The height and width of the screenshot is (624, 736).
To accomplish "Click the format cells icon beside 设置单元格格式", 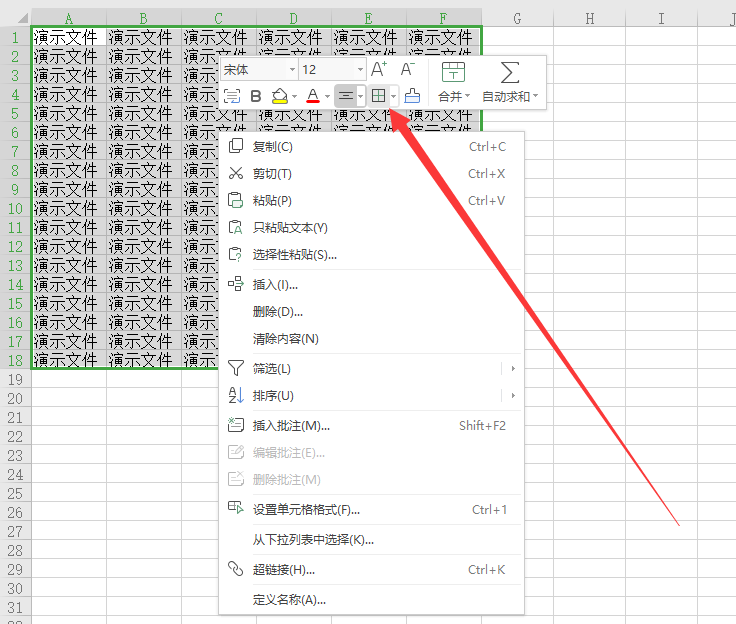I will pos(236,508).
